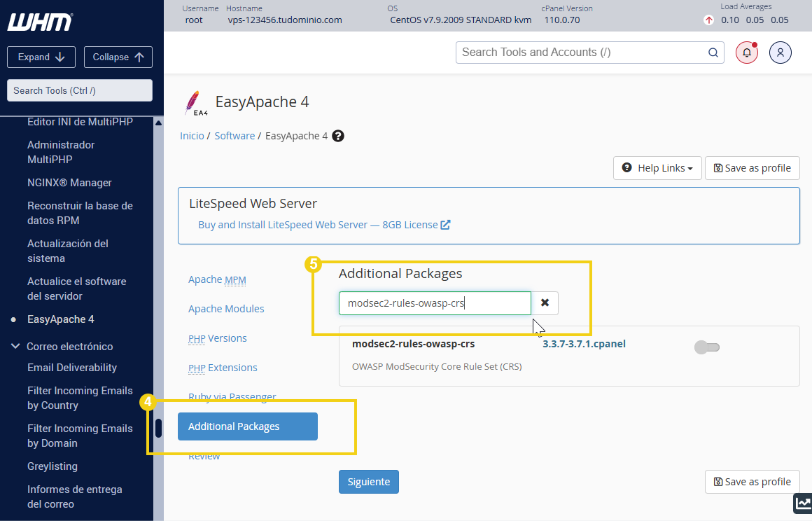Click the sidebar scrollbar thumb
This screenshot has height=521, width=812.
click(158, 428)
